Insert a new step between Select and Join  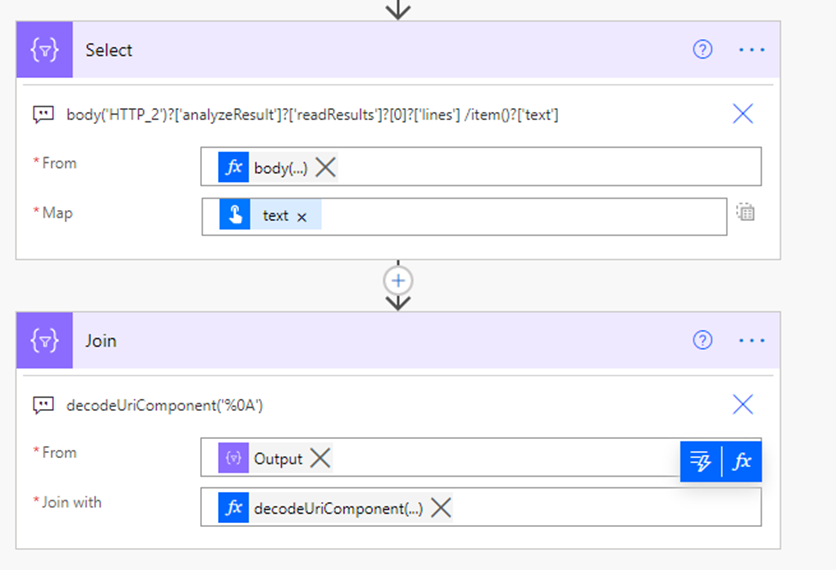click(398, 280)
